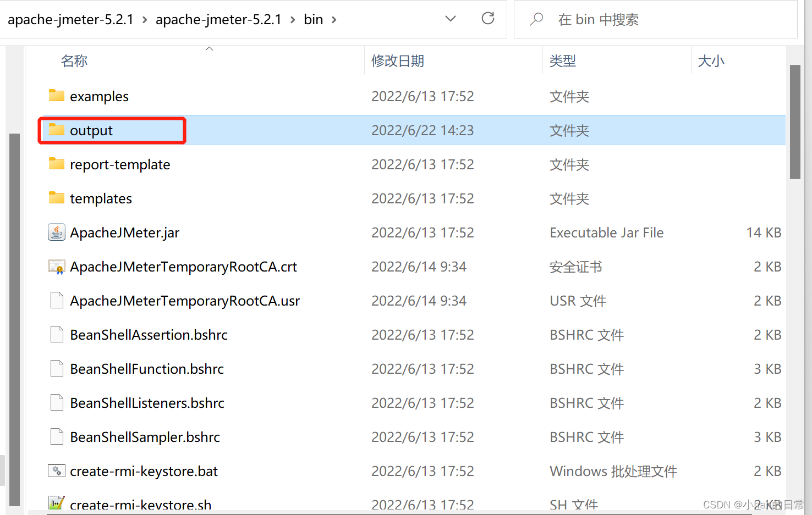Viewport: 812px width, 515px height.
Task: Click the 安全证书 type cell
Action: (x=576, y=267)
